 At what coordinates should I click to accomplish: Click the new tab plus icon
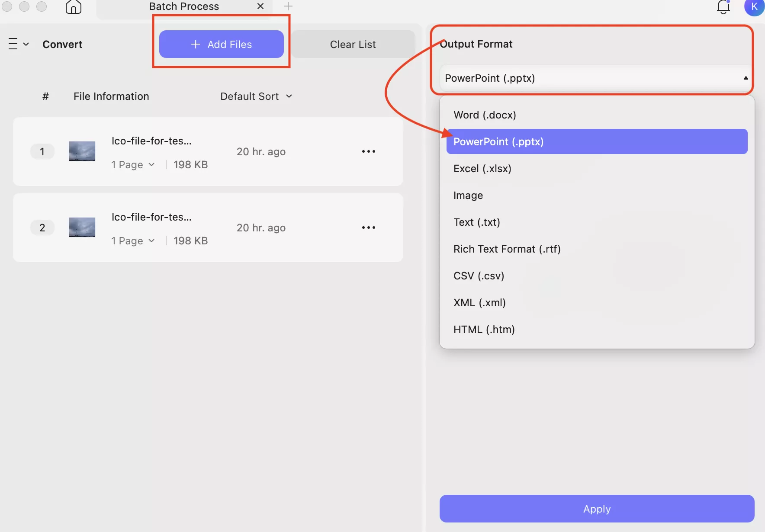click(288, 6)
